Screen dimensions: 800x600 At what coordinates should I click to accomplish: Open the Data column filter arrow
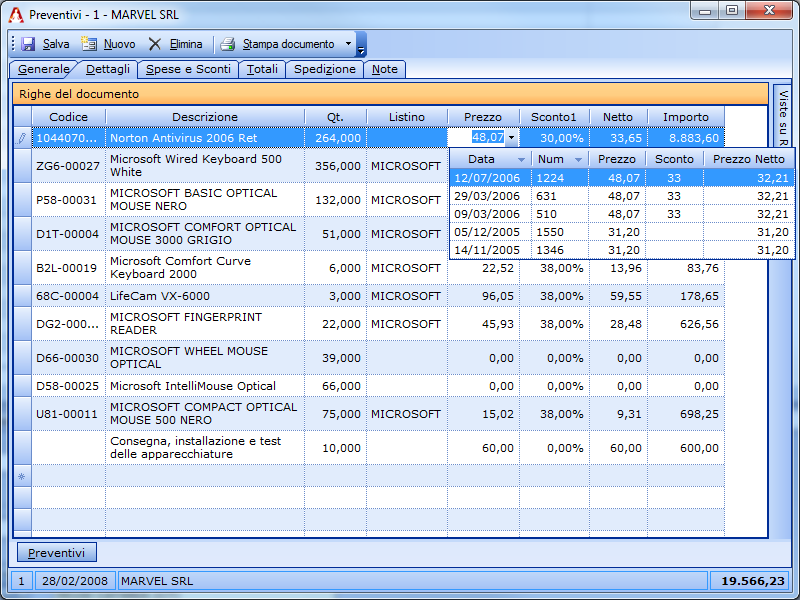coord(521,160)
